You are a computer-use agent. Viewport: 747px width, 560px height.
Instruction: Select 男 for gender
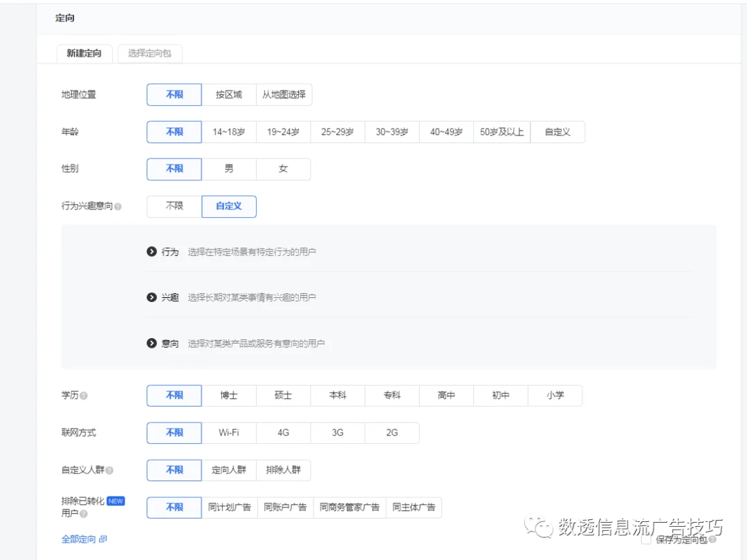(229, 169)
